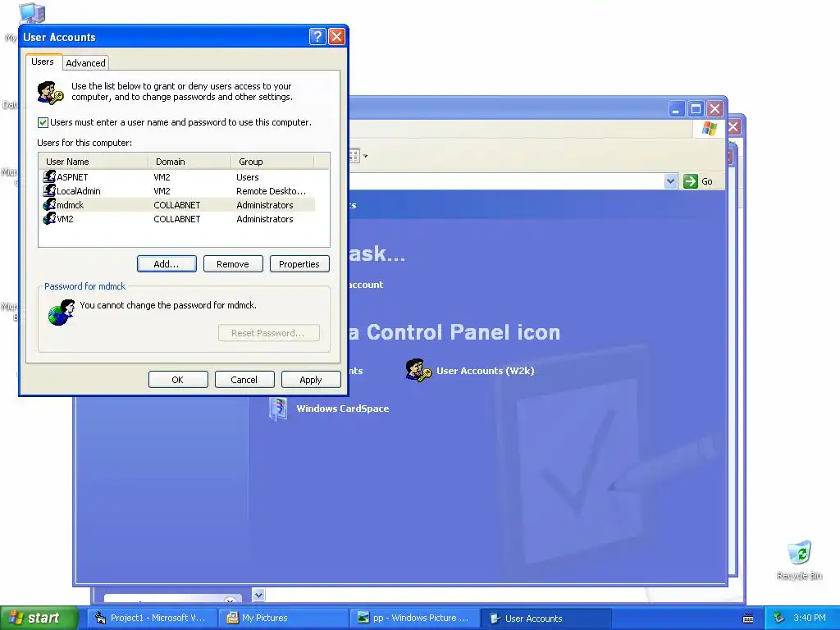Click the Go button in Control Panel
This screenshot has height=630, width=840.
(698, 181)
